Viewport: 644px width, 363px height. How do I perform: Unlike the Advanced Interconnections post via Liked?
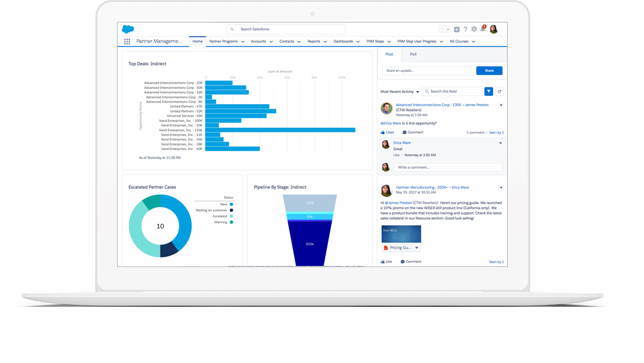coord(387,132)
